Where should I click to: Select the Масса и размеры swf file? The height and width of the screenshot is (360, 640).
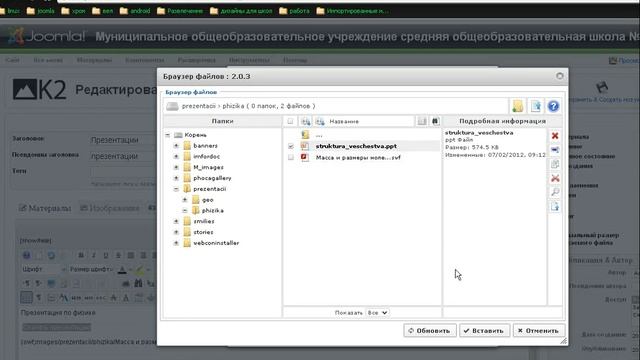[x=358, y=157]
